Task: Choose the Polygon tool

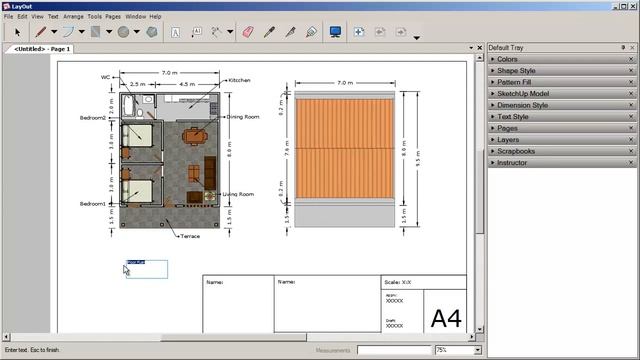Action: tap(152, 32)
